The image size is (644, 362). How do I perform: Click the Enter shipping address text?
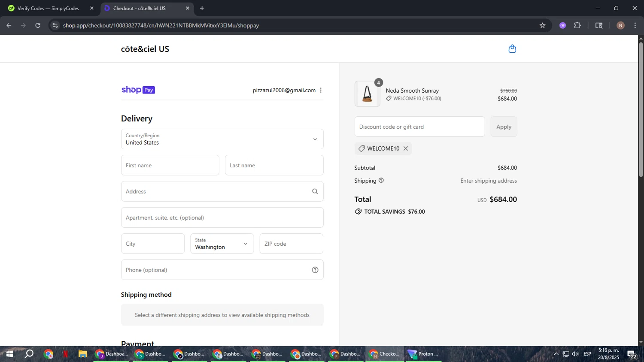(x=489, y=181)
